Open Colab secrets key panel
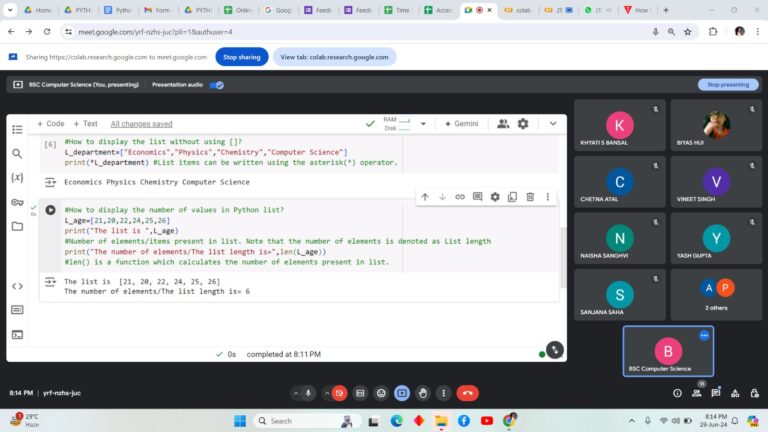Viewport: 768px width, 432px height. [17, 202]
